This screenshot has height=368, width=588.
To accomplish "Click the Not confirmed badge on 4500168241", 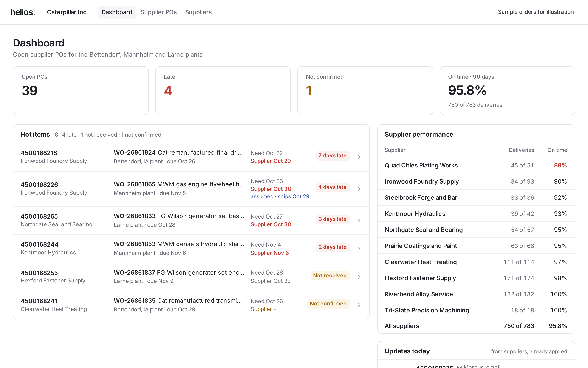I will click(x=328, y=304).
